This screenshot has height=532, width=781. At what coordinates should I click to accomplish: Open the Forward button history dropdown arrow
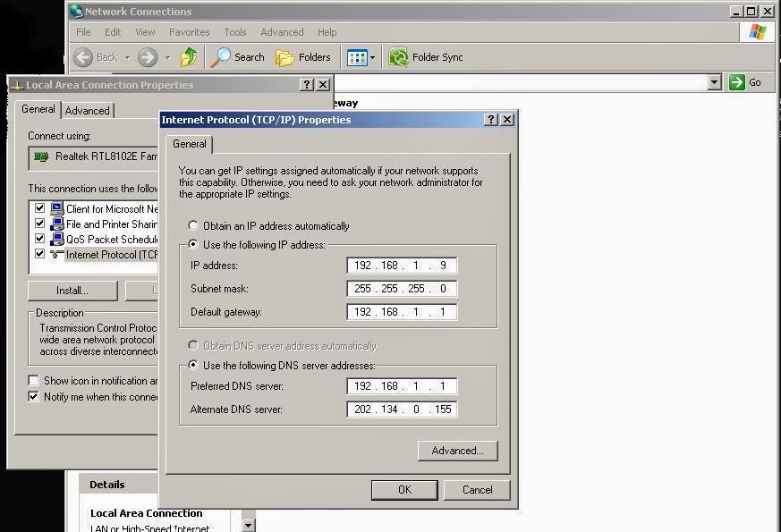[x=167, y=58]
